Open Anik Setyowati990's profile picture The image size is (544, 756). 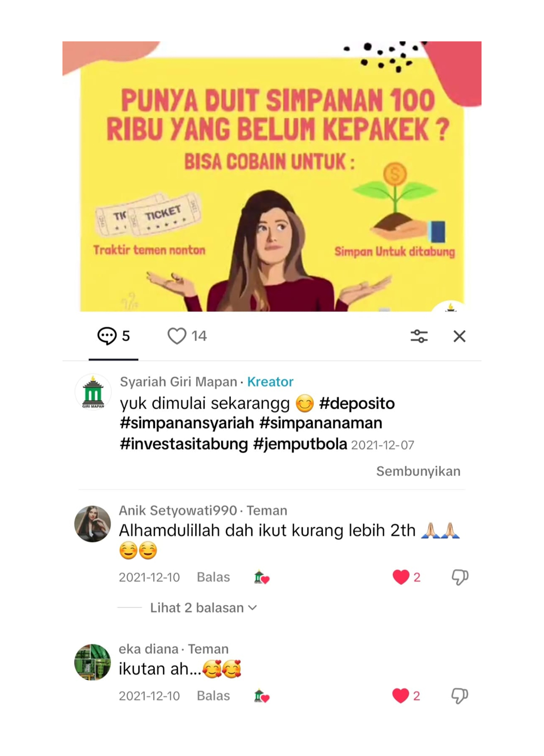(x=93, y=524)
